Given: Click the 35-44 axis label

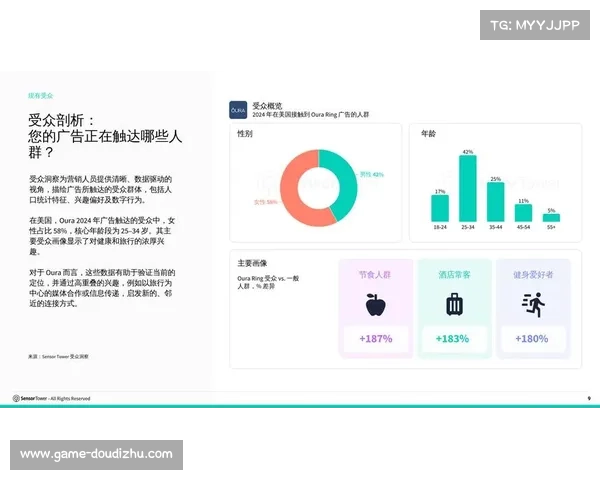Looking at the screenshot, I should point(496,227).
